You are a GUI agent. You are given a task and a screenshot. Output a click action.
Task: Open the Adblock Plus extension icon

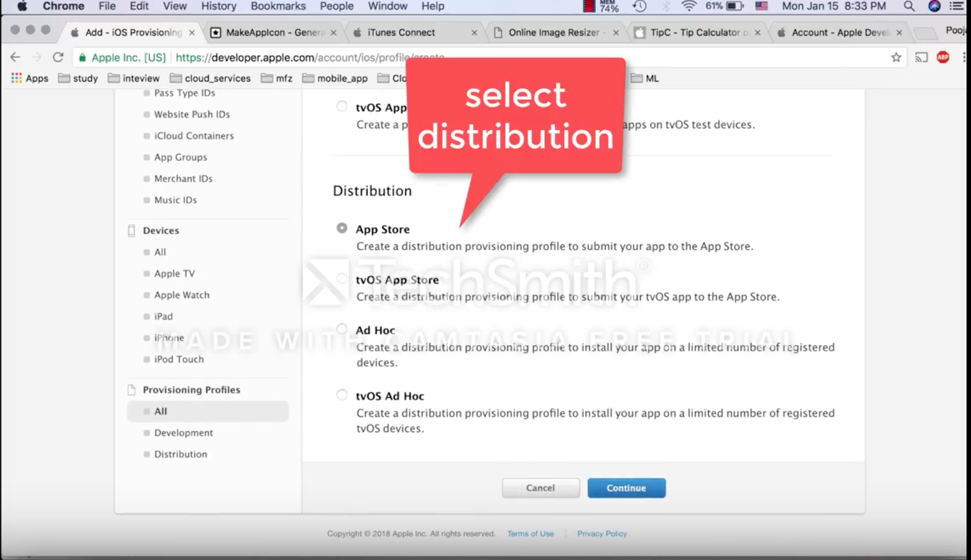(943, 57)
